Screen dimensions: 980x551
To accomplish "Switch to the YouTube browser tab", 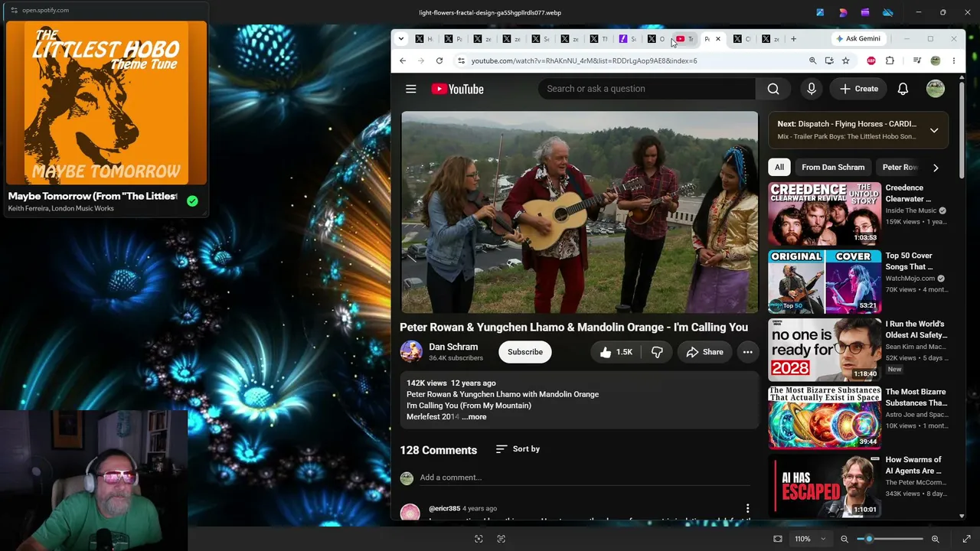I will 684,39.
